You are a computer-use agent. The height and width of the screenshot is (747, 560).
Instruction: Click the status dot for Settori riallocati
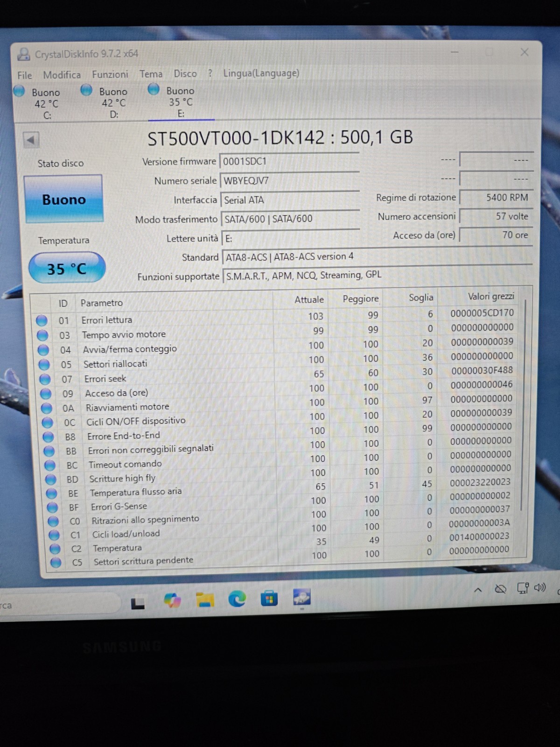[44, 365]
